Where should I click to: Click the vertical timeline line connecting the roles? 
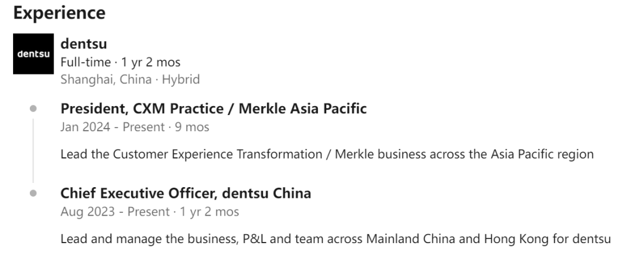pyautogui.click(x=33, y=151)
